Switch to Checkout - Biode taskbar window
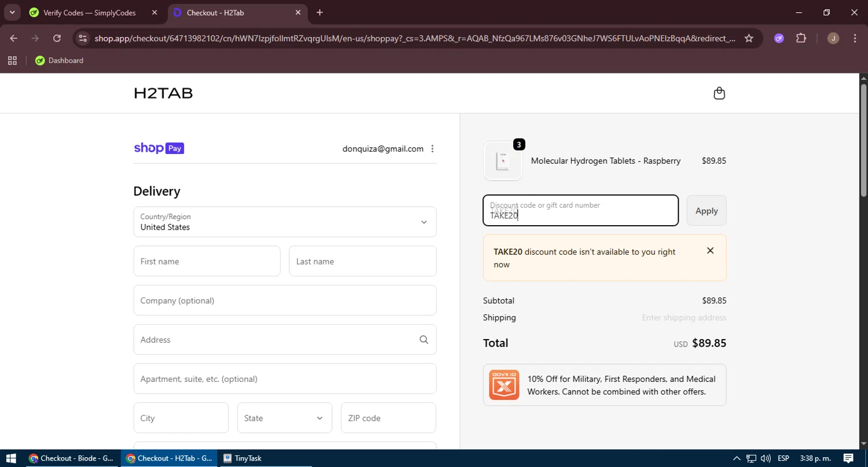Screen dimensions: 868x467 pos(71,458)
